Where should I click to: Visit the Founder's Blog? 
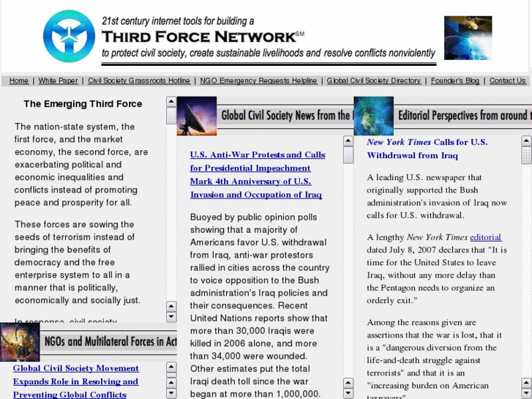455,81
